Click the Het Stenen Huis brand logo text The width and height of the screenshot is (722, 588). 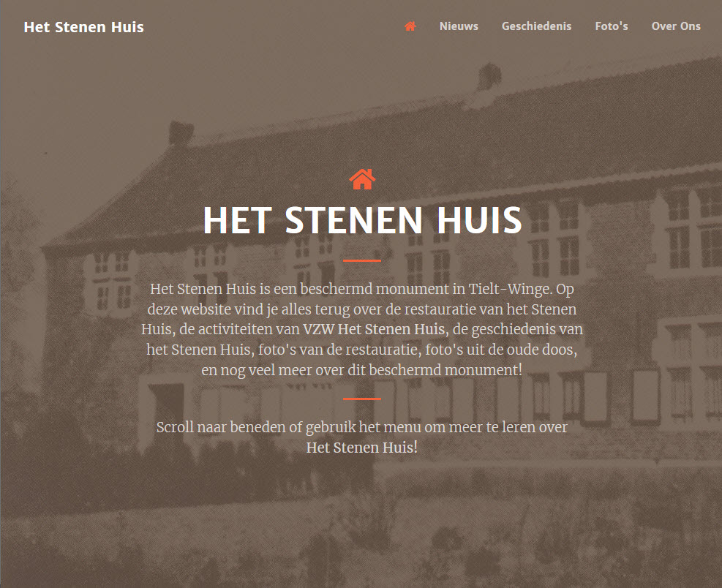point(84,27)
